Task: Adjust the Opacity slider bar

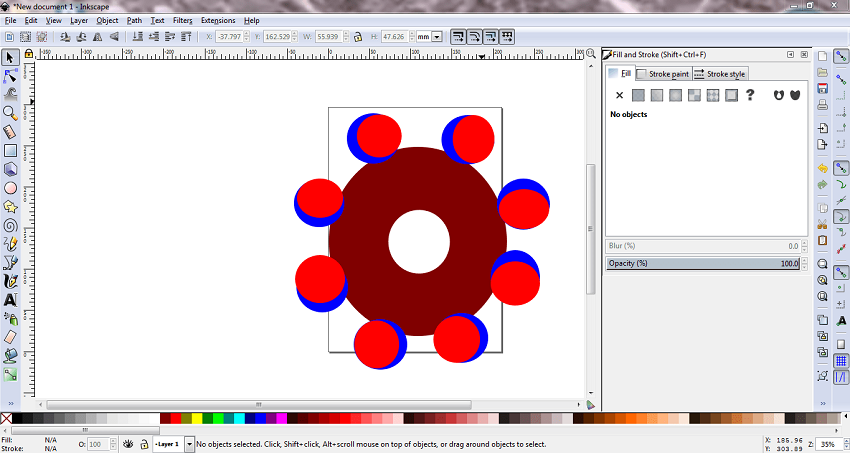Action: pos(703,263)
